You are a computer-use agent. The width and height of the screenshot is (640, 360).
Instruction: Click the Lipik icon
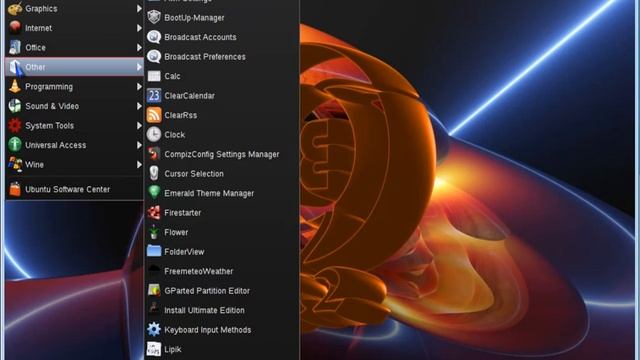click(x=154, y=349)
